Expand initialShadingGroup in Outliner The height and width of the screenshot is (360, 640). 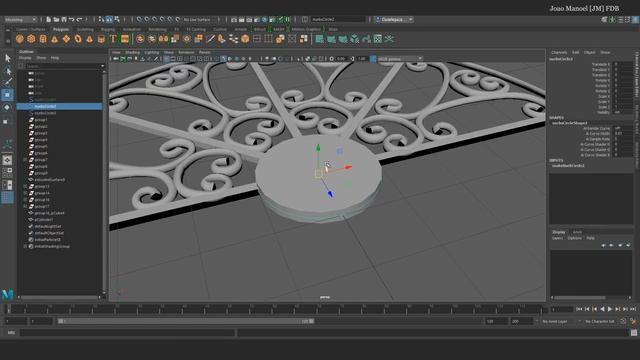(x=25, y=247)
